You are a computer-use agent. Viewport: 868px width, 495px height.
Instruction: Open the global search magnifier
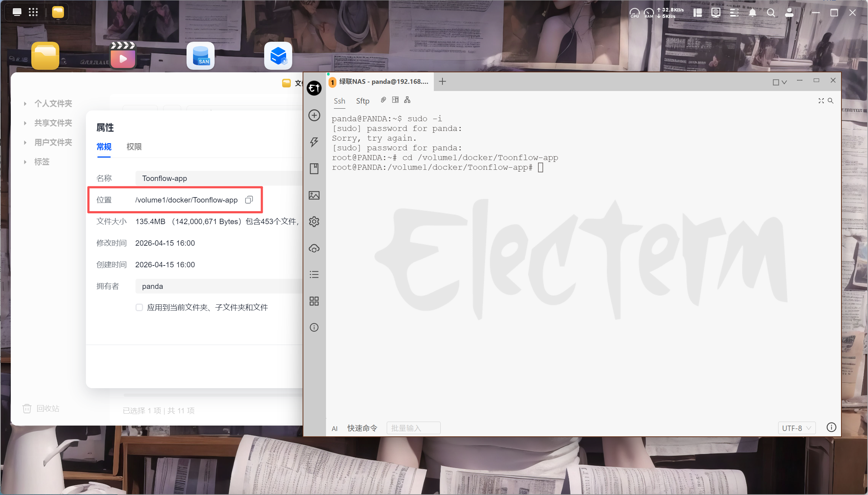pos(771,13)
